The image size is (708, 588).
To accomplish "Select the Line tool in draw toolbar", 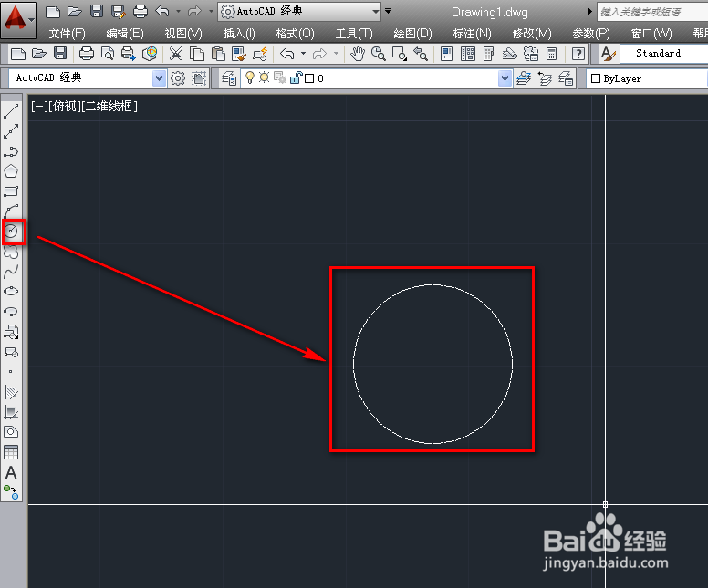I will coord(11,111).
